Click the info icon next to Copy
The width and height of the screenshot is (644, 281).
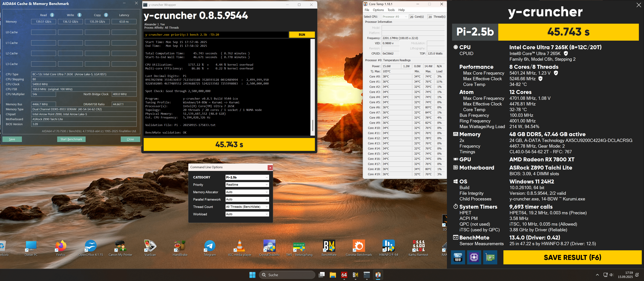pyautogui.click(x=106, y=15)
